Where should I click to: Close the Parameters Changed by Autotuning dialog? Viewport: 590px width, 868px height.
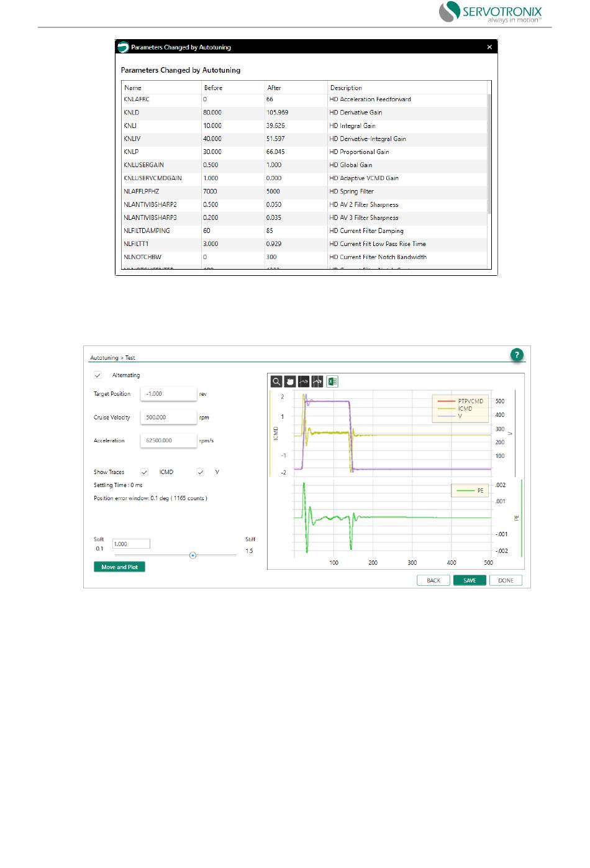tap(489, 47)
